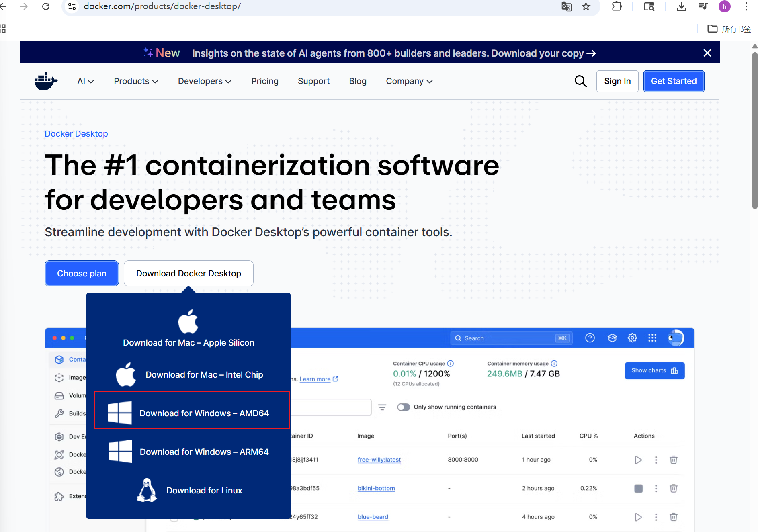Open more actions for blue-beard row
This screenshot has width=758, height=532.
tap(656, 517)
